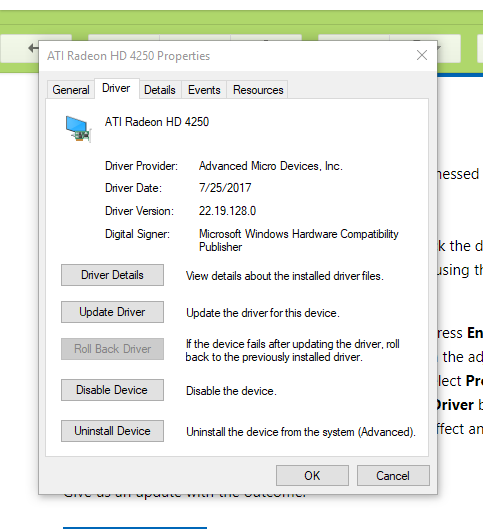The image size is (483, 529).
Task: Open the Details tab
Action: 160,90
